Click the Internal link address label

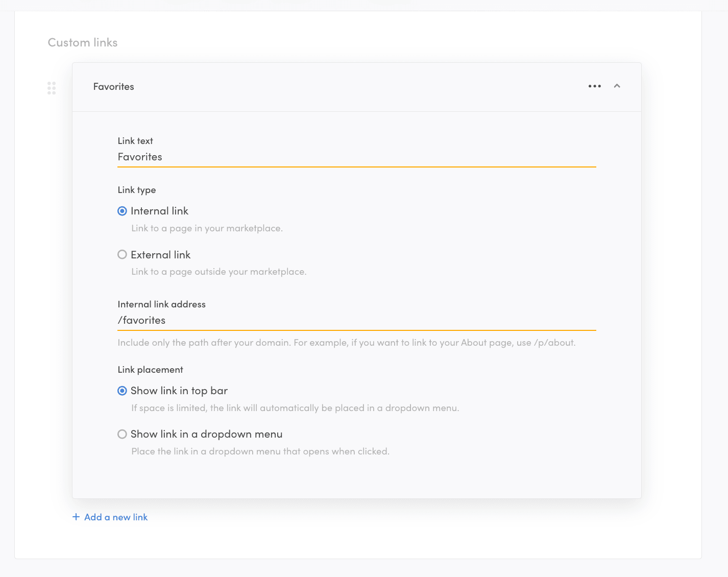pyautogui.click(x=161, y=304)
